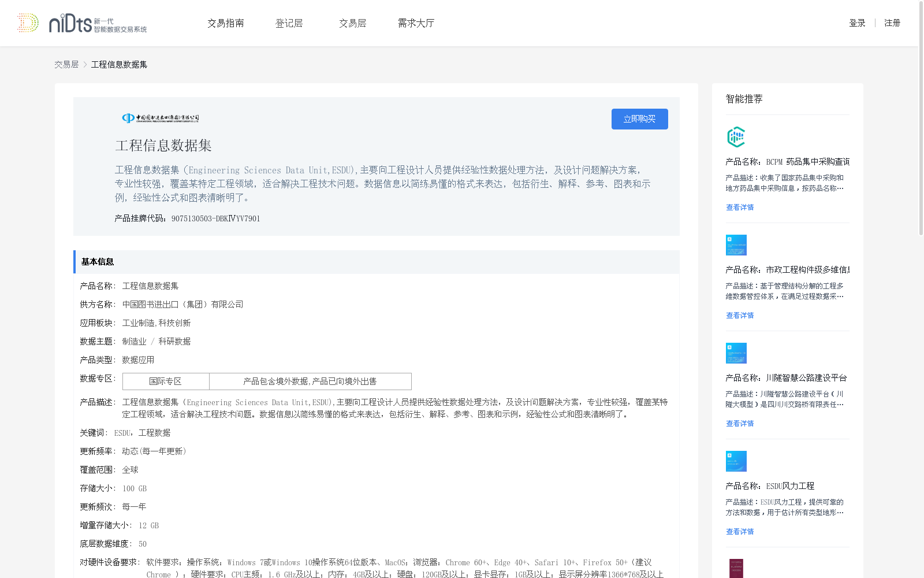Click the BCPM product teal icon
Viewport: 924px width, 578px height.
pos(736,137)
